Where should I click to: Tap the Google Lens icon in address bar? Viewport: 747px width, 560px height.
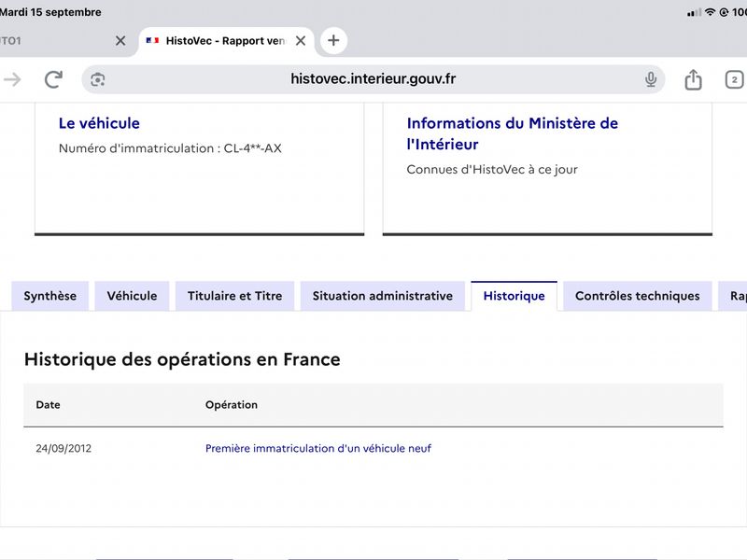tap(98, 79)
